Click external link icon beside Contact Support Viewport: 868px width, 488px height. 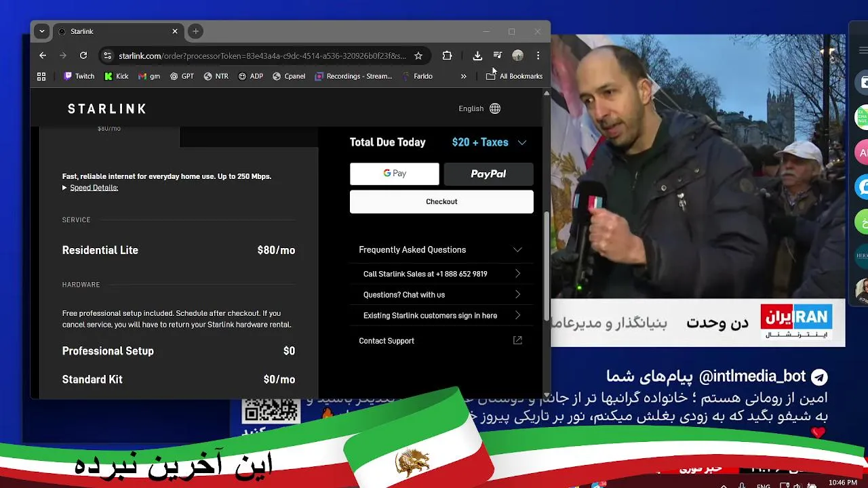click(x=517, y=340)
